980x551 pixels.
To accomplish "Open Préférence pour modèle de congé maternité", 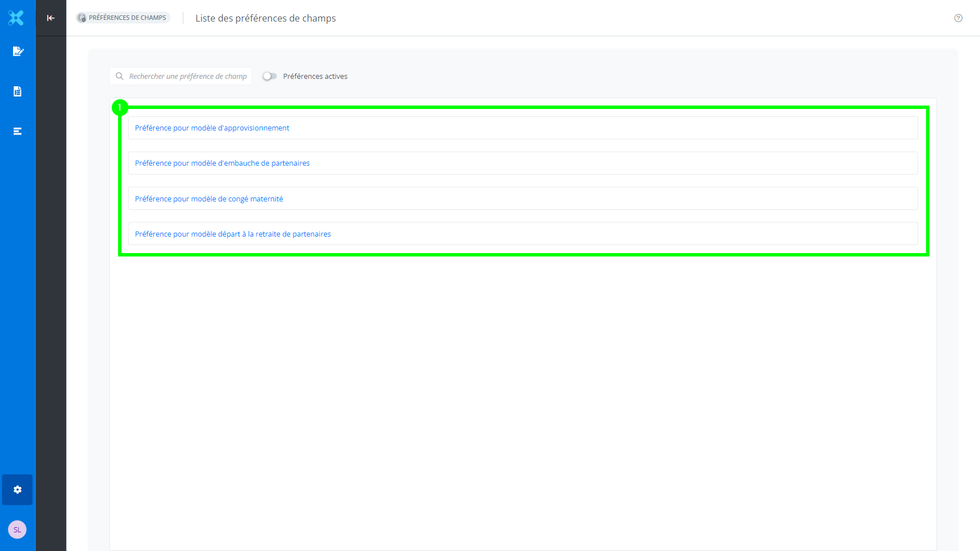I will coord(209,199).
